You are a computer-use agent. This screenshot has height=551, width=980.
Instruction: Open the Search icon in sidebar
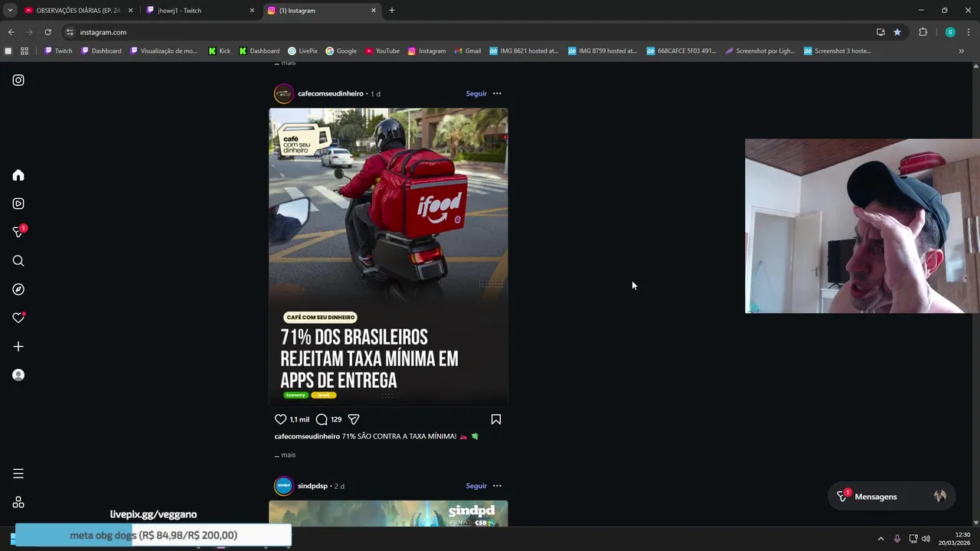coord(18,261)
